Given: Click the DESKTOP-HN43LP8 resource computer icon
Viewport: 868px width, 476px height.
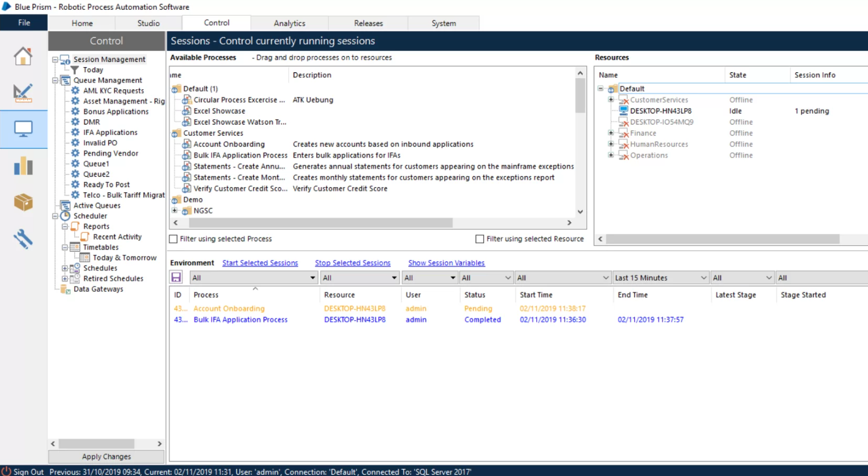Looking at the screenshot, I should [x=624, y=111].
